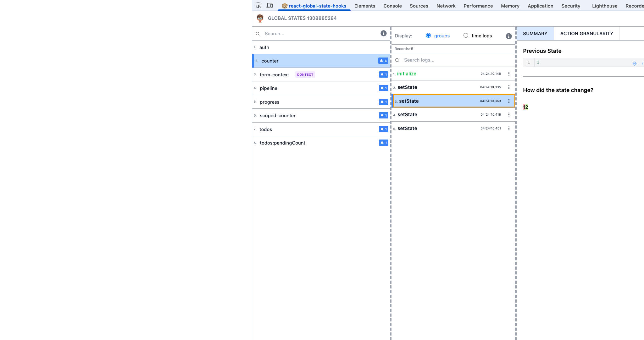The height and width of the screenshot is (340, 644).
Task: Open the Security DevTools tab
Action: point(571,6)
